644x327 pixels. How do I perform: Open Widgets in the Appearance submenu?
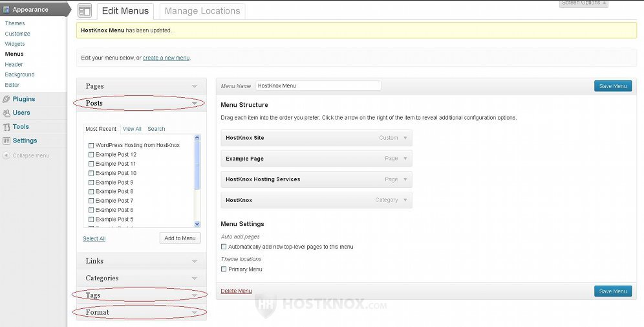(15, 44)
